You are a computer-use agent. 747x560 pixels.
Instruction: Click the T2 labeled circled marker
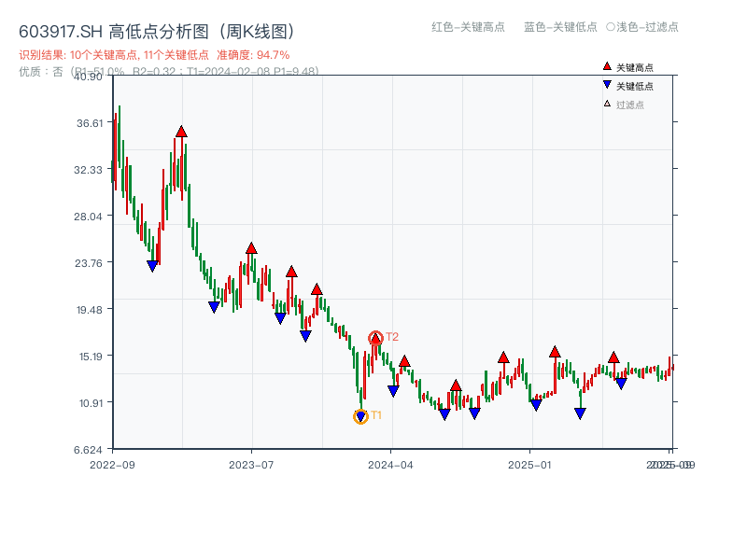click(x=376, y=335)
